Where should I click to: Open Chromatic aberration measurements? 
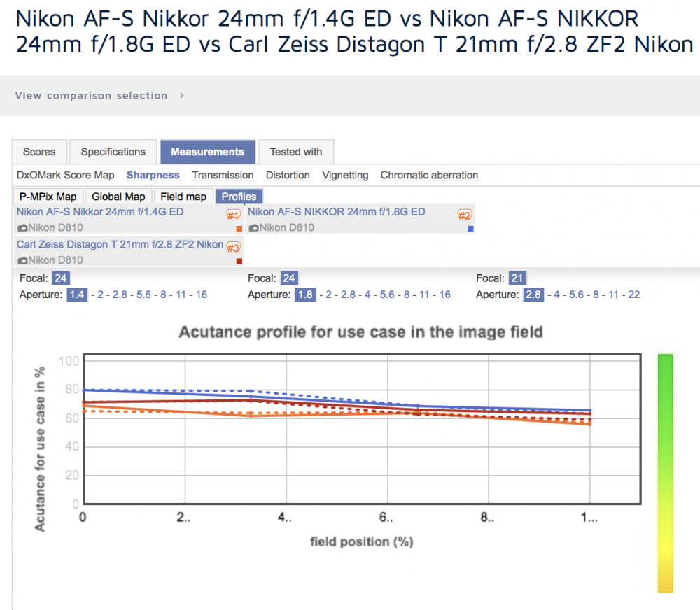point(430,176)
